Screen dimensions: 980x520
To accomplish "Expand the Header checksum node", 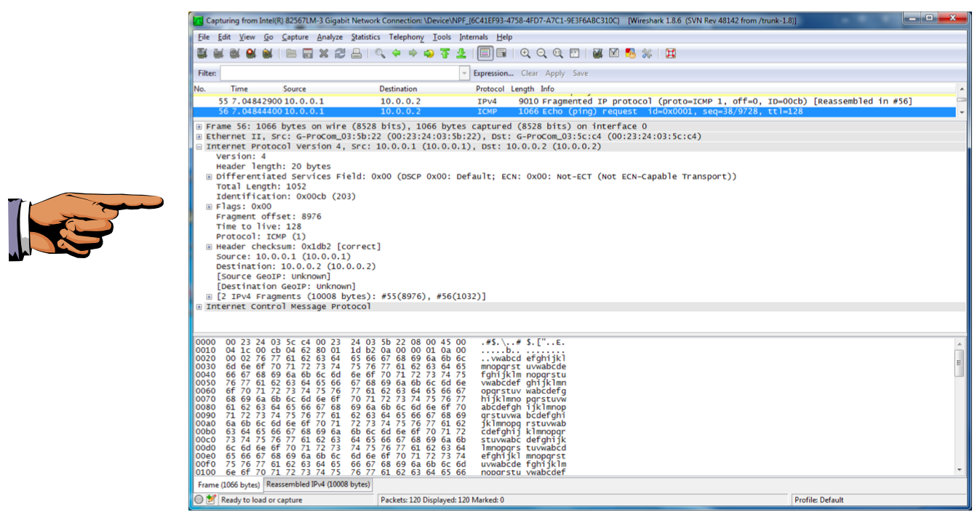I will click(x=210, y=247).
